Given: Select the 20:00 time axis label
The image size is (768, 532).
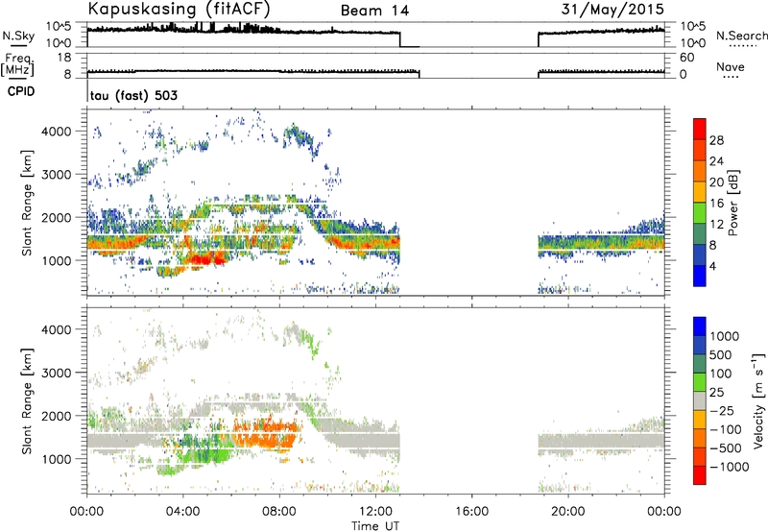Looking at the screenshot, I should coord(567,512).
